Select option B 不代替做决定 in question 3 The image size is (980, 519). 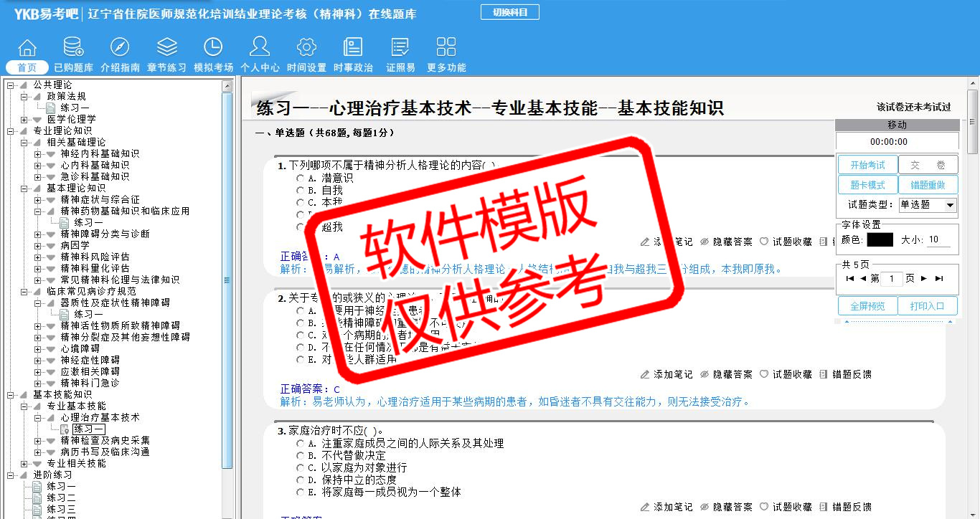pyautogui.click(x=301, y=456)
